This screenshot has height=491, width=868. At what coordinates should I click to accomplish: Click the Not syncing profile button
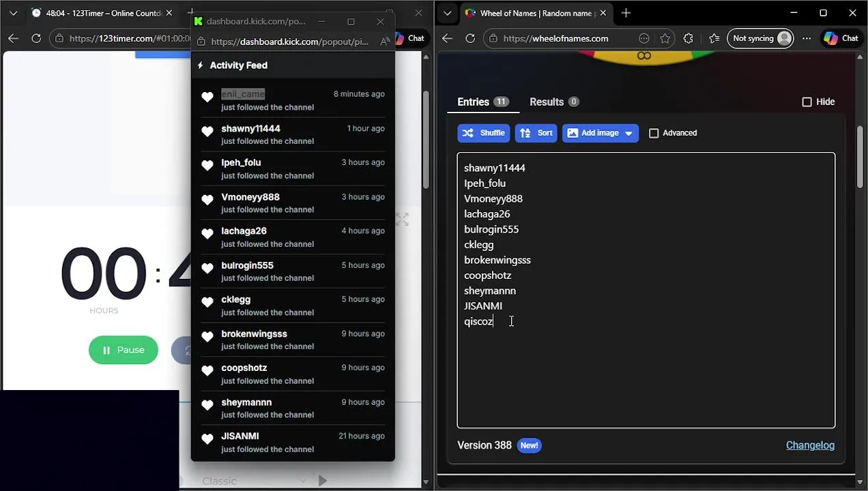pos(761,38)
